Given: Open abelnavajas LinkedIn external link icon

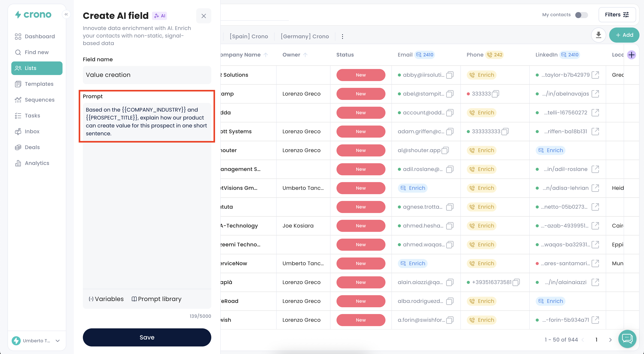Looking at the screenshot, I should (595, 94).
